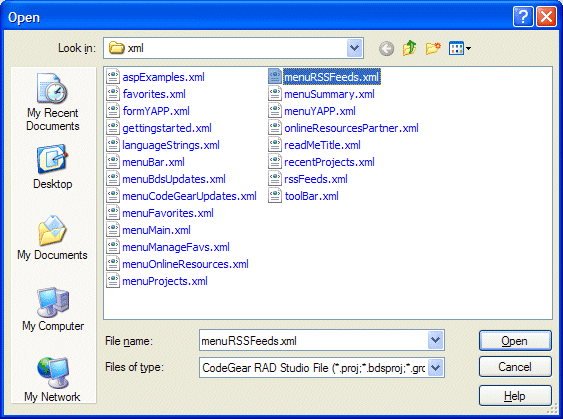Click the context help question mark button
Viewport: 563px width, 419px height.
click(x=523, y=17)
